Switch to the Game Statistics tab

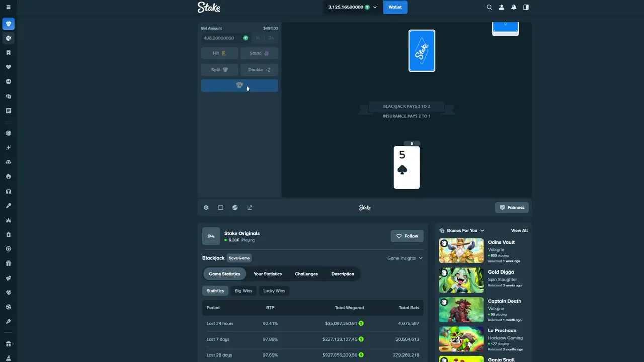[x=224, y=274]
